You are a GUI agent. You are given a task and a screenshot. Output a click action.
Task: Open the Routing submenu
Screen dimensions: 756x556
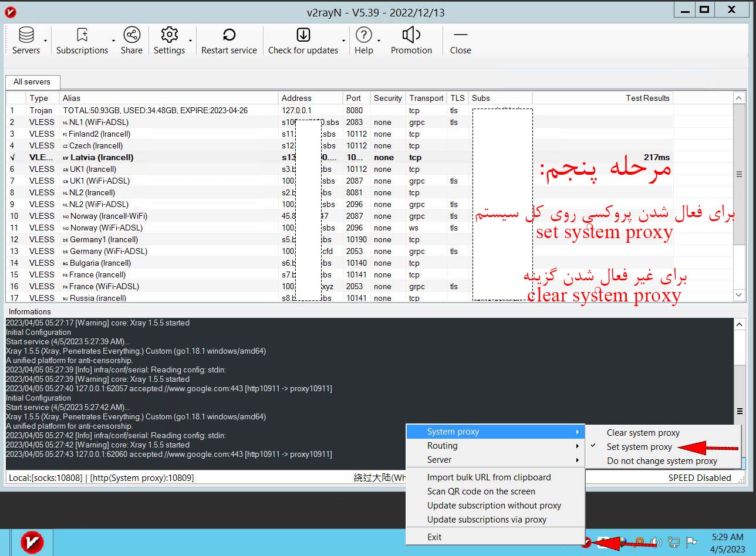pos(495,446)
